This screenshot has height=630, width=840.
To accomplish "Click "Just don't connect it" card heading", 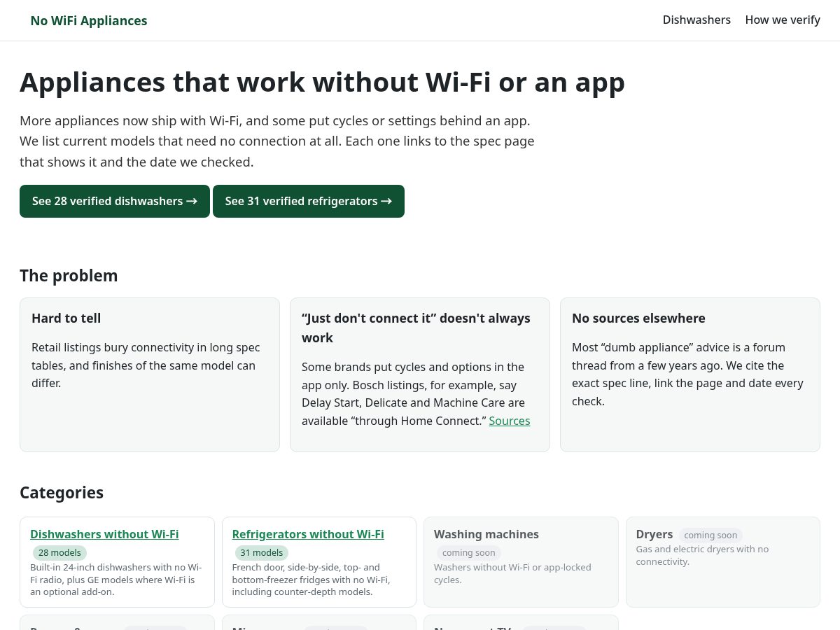I will coord(416,328).
